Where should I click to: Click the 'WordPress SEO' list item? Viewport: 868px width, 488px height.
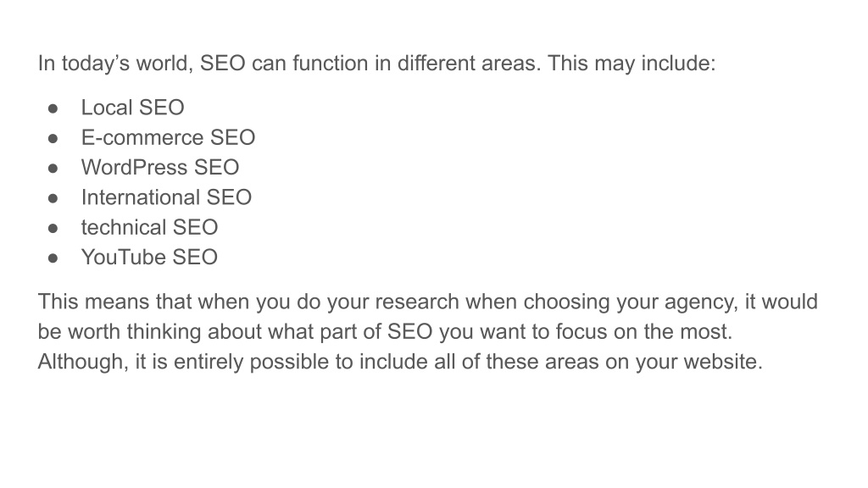[x=160, y=167]
